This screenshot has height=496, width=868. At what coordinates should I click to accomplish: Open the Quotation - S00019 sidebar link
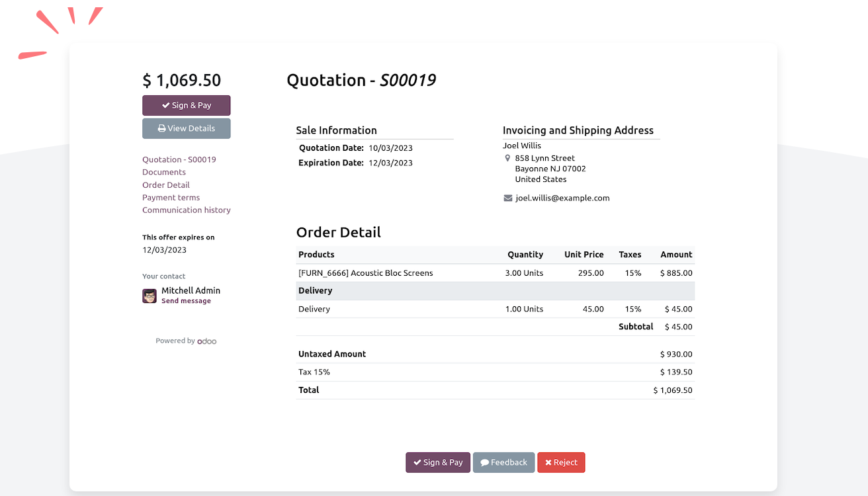179,159
